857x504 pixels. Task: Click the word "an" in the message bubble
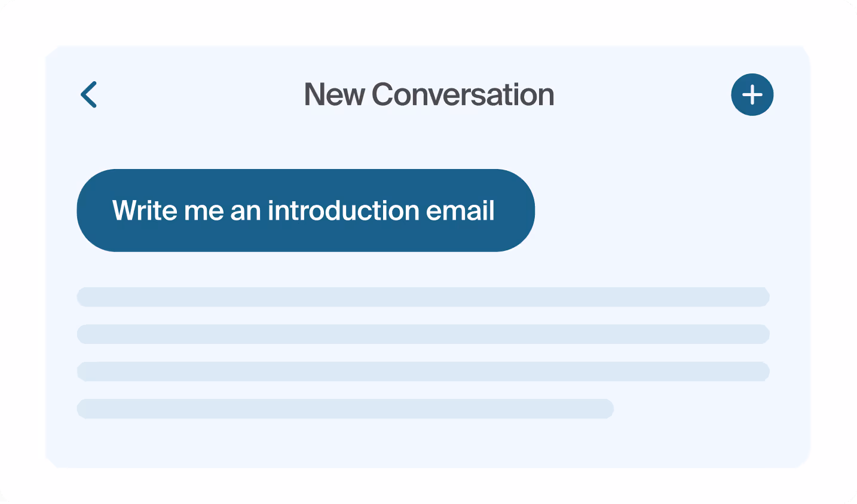[246, 211]
